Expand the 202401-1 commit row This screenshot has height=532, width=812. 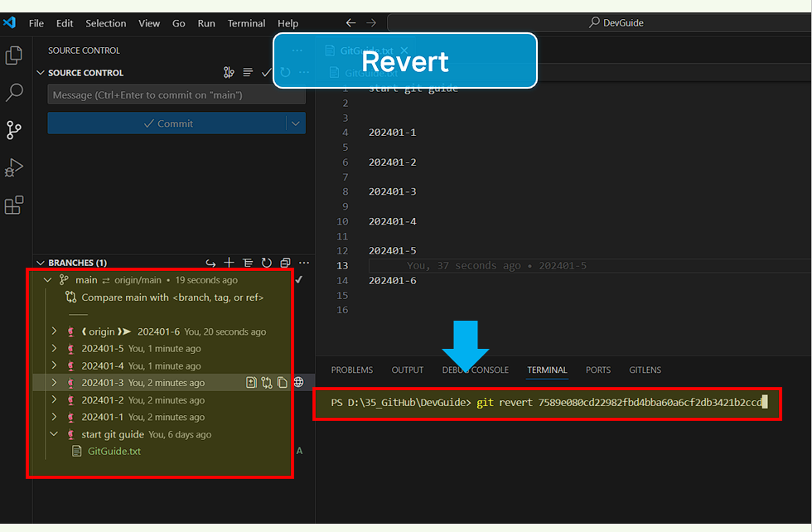point(54,417)
